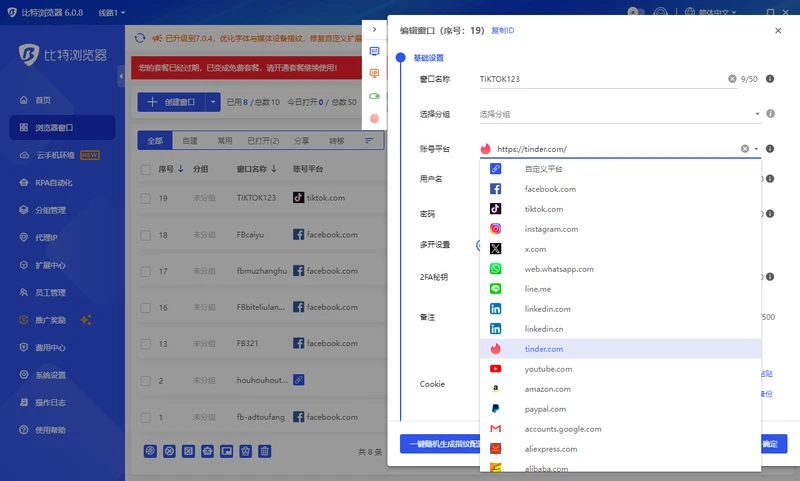The image size is (800, 481).
Task: Click the trash delete icon in bottom toolbar
Action: click(x=264, y=451)
